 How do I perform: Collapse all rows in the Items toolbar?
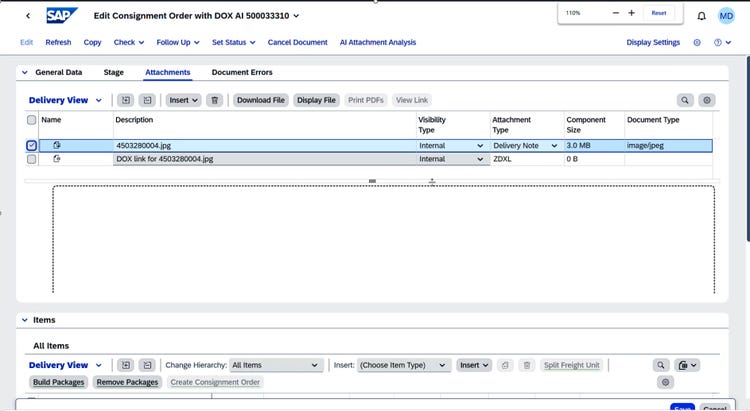tap(147, 365)
